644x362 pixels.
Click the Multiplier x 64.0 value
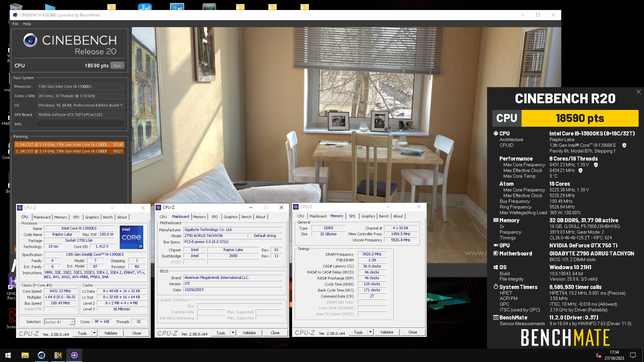pyautogui.click(x=60, y=297)
